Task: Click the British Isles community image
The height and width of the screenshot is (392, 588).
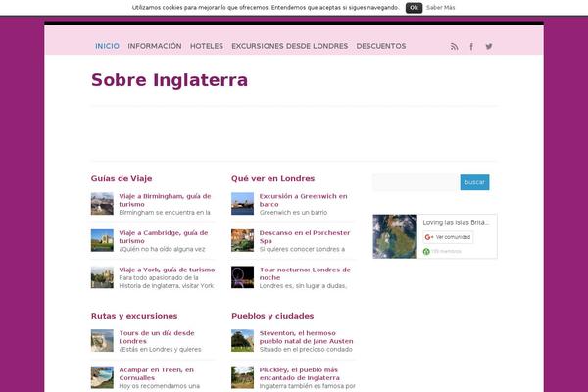Action: pyautogui.click(x=395, y=236)
